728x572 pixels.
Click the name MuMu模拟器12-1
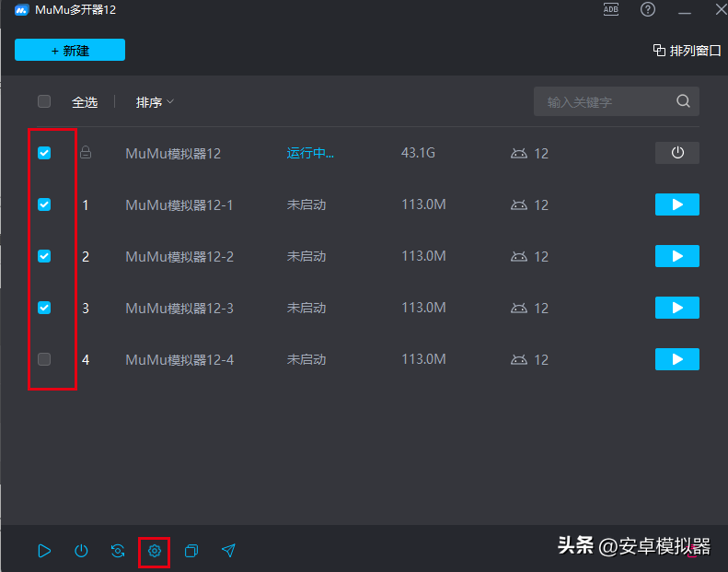point(179,204)
